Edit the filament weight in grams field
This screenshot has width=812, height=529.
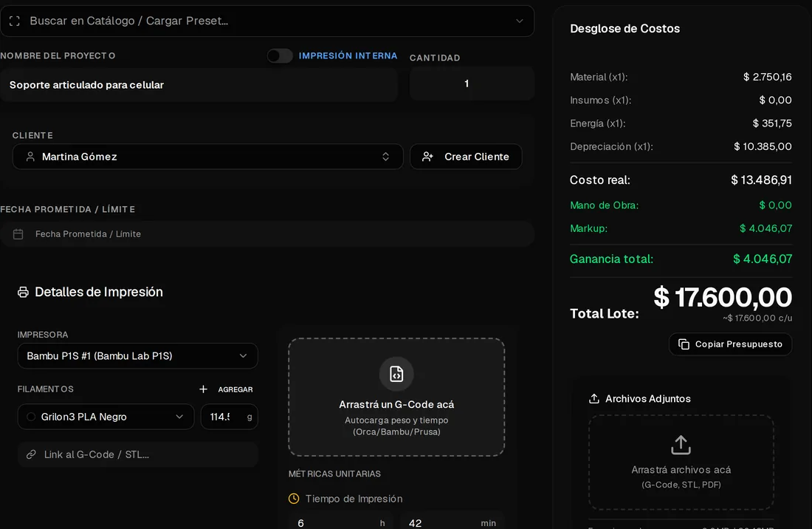click(230, 417)
